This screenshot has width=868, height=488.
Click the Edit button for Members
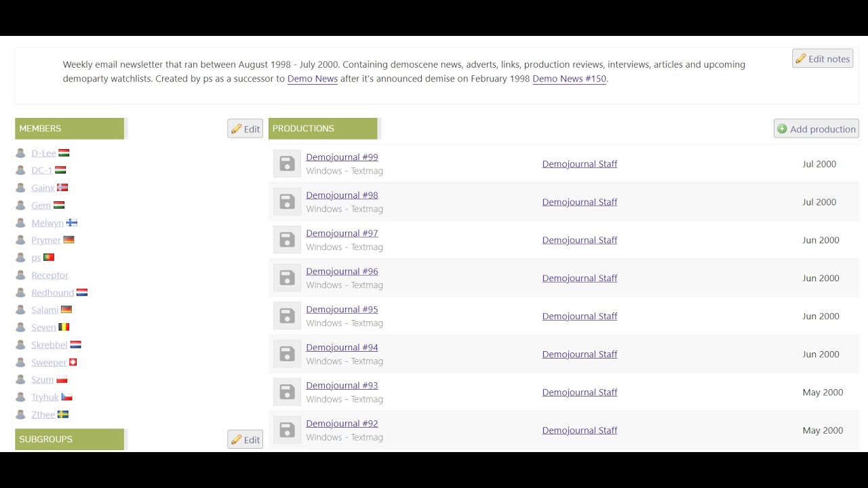pos(245,129)
